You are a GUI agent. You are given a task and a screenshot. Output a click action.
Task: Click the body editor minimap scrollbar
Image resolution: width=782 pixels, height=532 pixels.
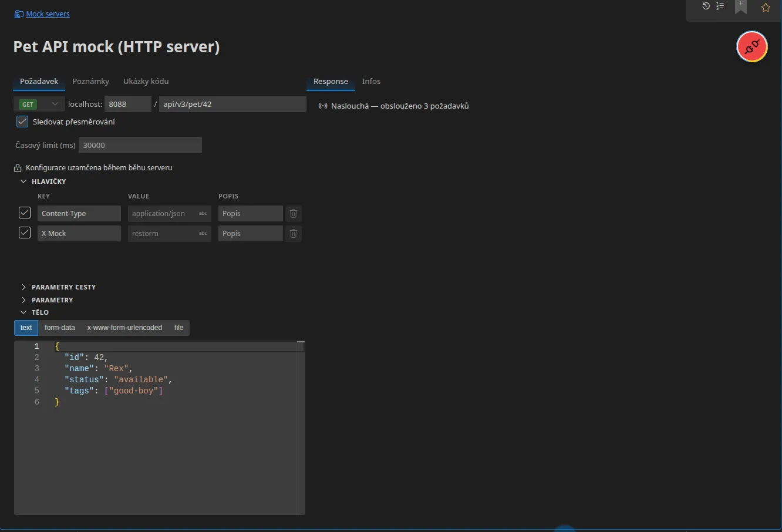301,427
